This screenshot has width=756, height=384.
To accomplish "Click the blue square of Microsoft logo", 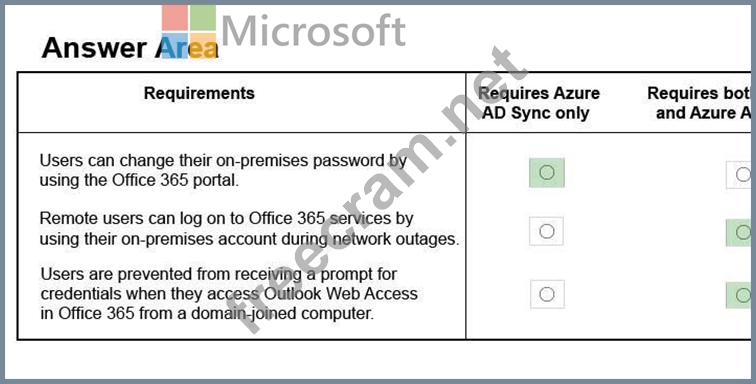I will 174,46.
